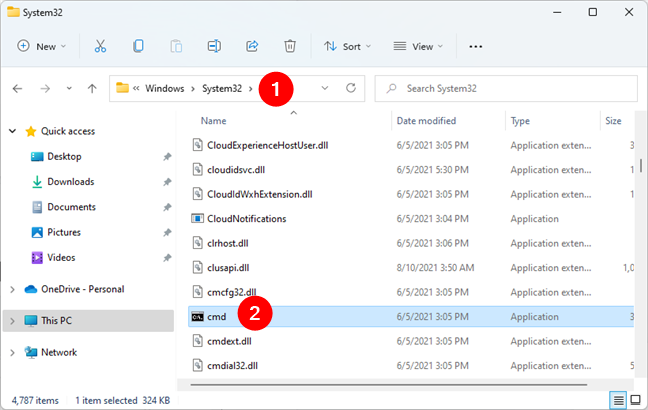Click chevron between Windows and System32
Image resolution: width=648 pixels, height=410 pixels.
193,88
